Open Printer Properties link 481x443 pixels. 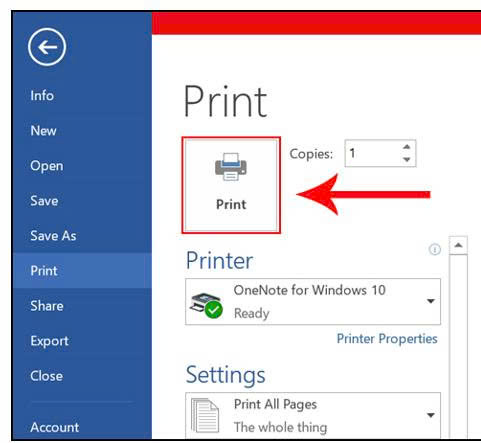[387, 339]
